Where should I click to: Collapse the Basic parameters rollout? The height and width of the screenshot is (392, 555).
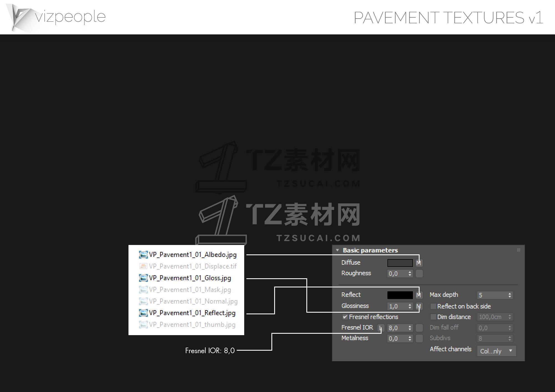[x=337, y=250]
